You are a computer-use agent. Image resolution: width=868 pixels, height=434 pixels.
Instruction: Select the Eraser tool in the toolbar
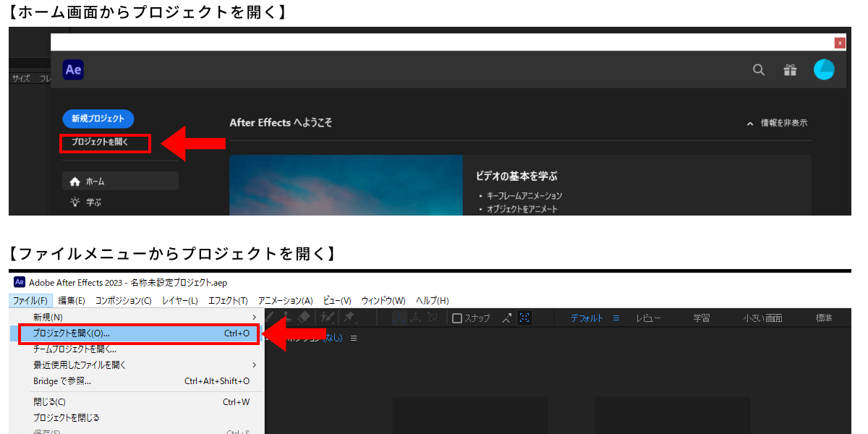[305, 317]
